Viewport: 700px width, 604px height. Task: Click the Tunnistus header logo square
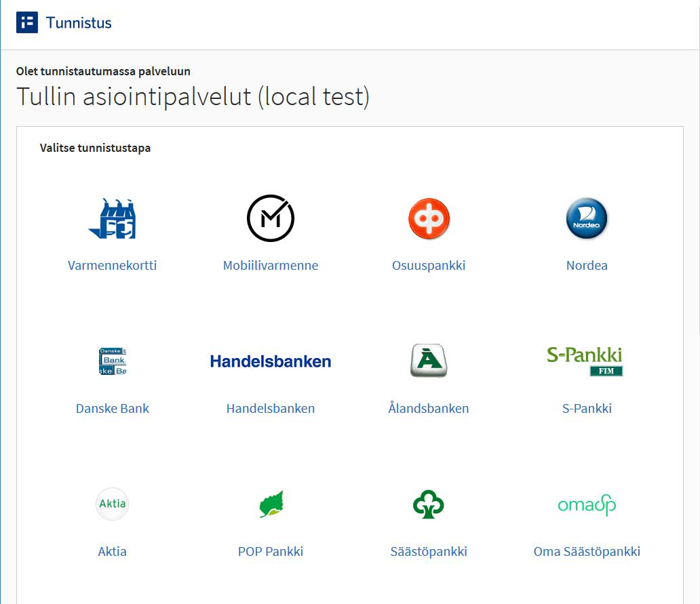pos(27,22)
